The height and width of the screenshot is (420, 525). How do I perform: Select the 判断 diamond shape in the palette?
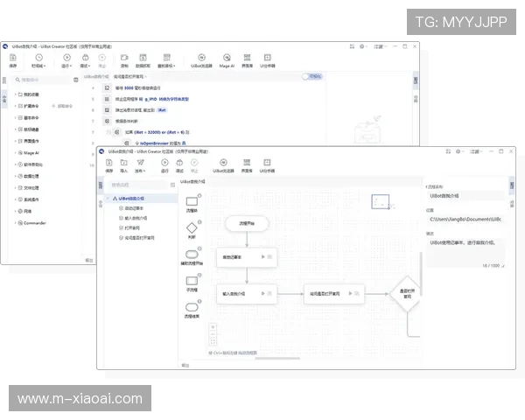pos(192,227)
